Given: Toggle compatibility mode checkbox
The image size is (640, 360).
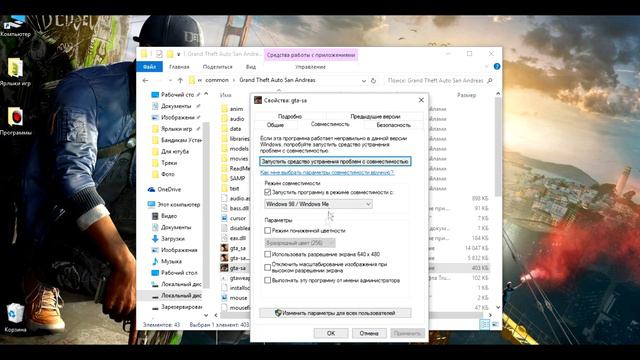Looking at the screenshot, I should coord(267,192).
